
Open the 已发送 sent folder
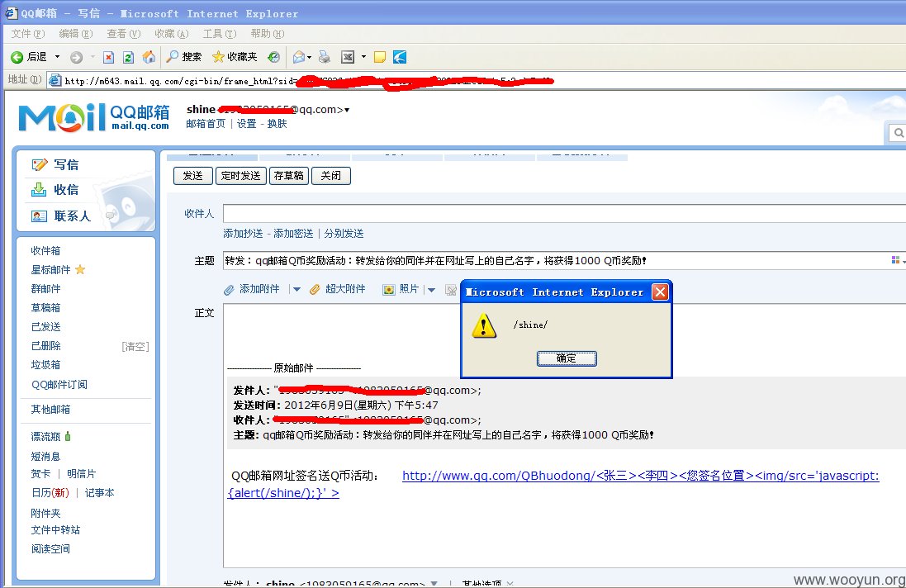point(45,326)
